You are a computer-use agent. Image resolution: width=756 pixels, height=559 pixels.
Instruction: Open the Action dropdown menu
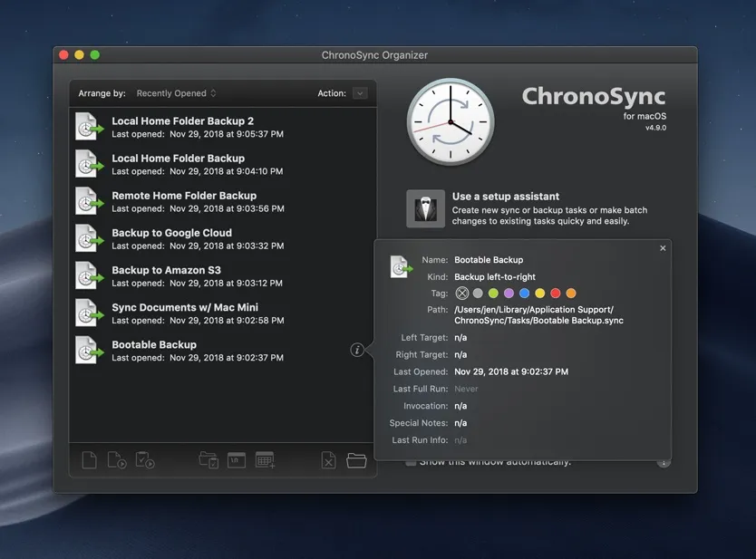[x=360, y=92]
